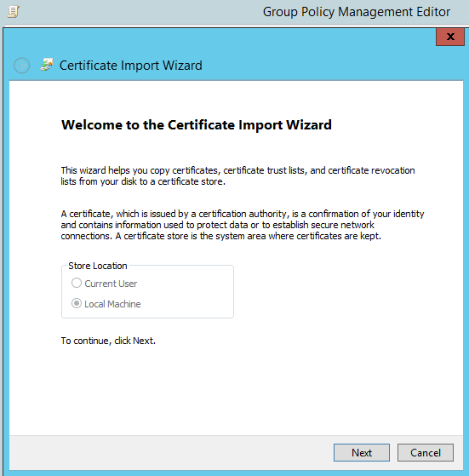Click the Group Policy Management Editor title text
This screenshot has width=469, height=476.
click(x=357, y=12)
